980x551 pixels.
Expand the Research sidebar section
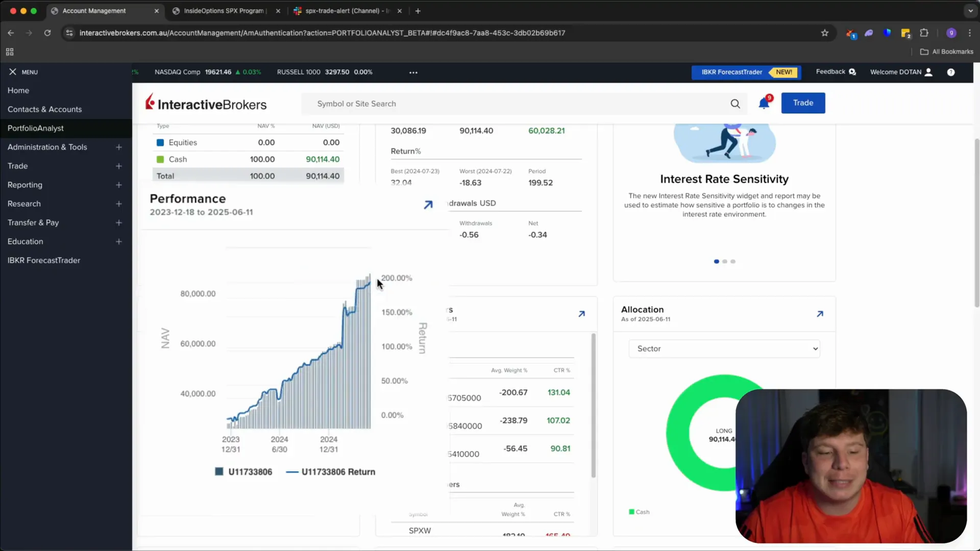tap(118, 204)
